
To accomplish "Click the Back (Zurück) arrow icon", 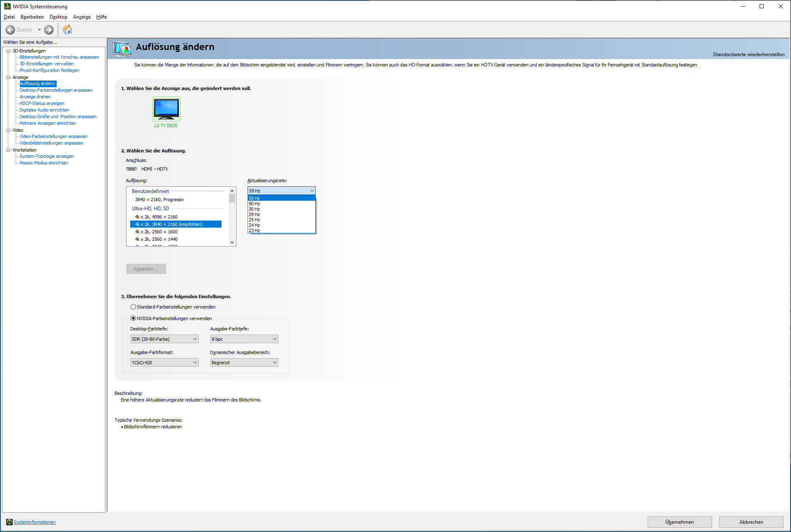I will point(10,30).
